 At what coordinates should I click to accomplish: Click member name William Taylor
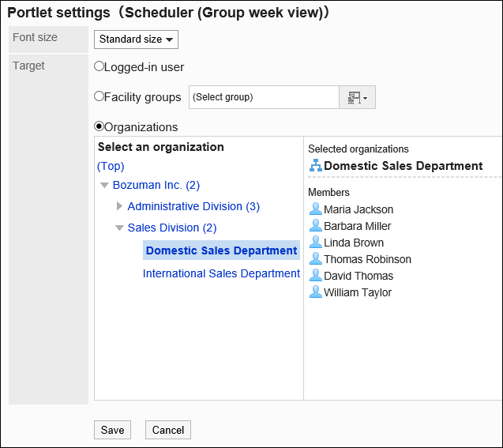(x=358, y=293)
